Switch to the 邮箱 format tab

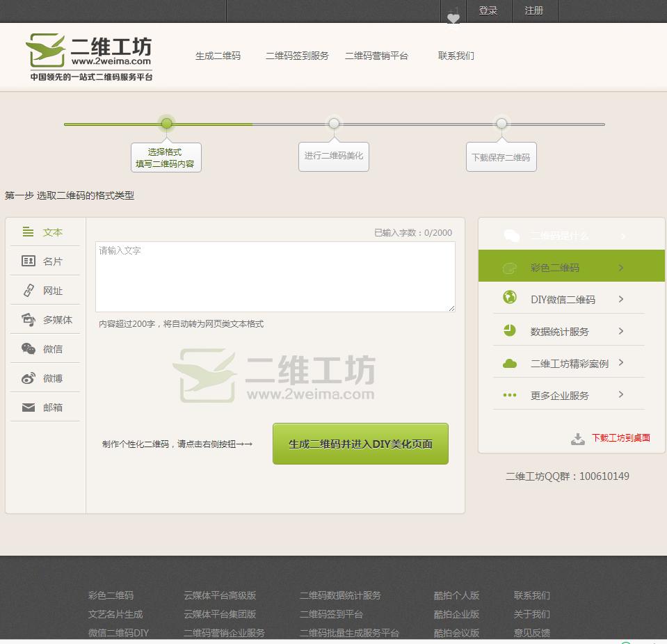(x=45, y=407)
